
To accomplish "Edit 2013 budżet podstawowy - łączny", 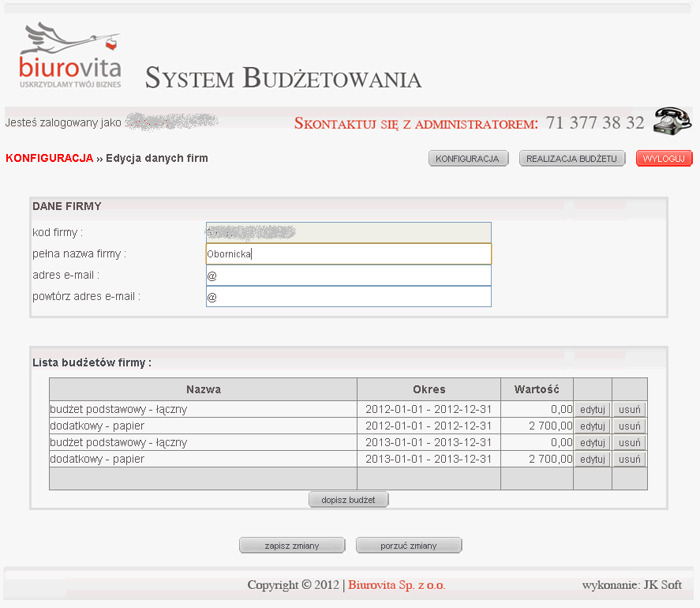I will click(592, 442).
